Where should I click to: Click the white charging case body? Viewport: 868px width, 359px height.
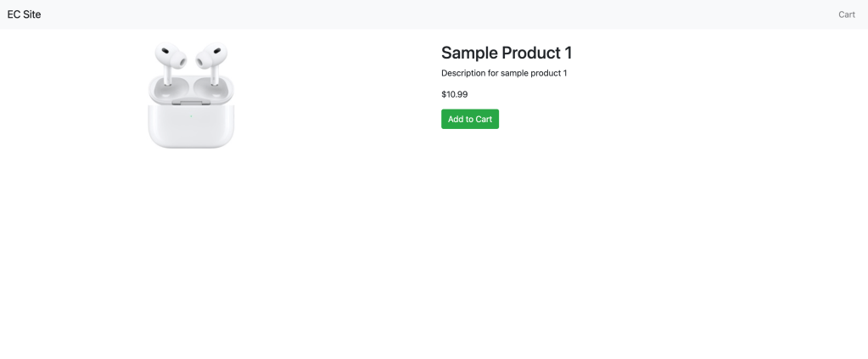coord(191,127)
